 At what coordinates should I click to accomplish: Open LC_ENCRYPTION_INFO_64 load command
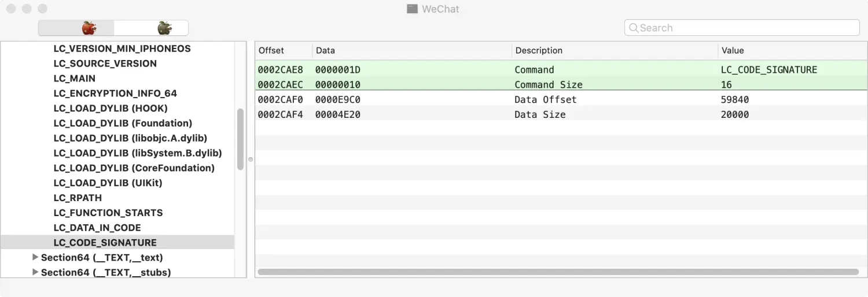click(x=115, y=93)
